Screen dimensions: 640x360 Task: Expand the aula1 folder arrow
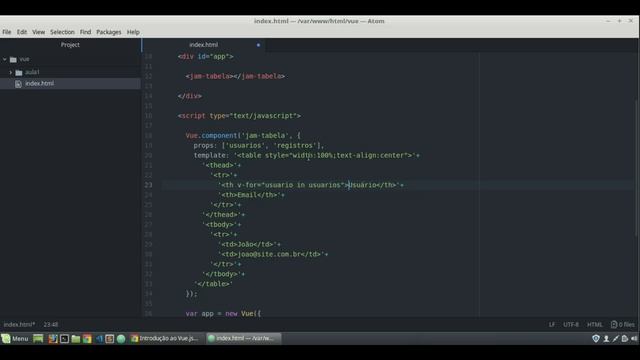[11, 72]
